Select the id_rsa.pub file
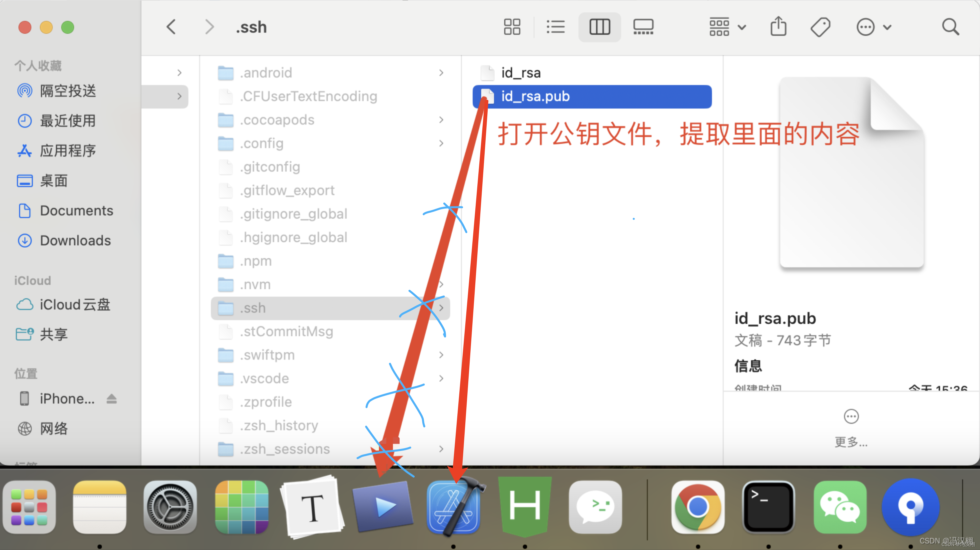The height and width of the screenshot is (550, 980). pyautogui.click(x=592, y=96)
